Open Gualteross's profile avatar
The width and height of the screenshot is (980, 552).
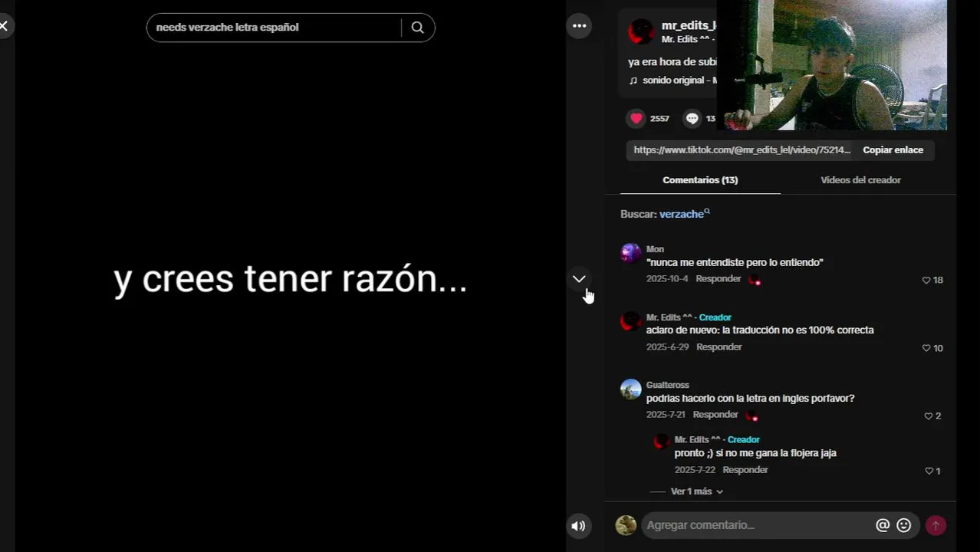pos(630,389)
